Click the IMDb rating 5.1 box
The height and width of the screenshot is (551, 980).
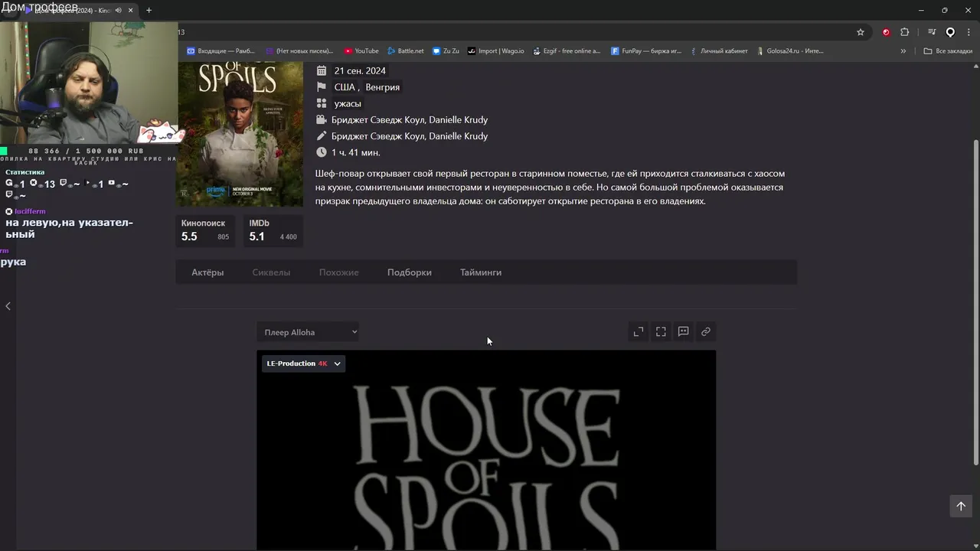tap(273, 230)
